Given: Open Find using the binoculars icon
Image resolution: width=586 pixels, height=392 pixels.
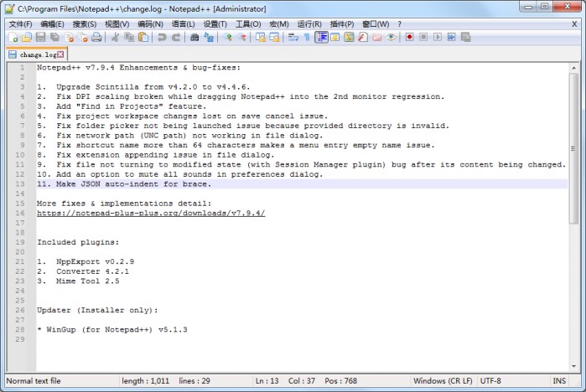Looking at the screenshot, I should [x=194, y=38].
